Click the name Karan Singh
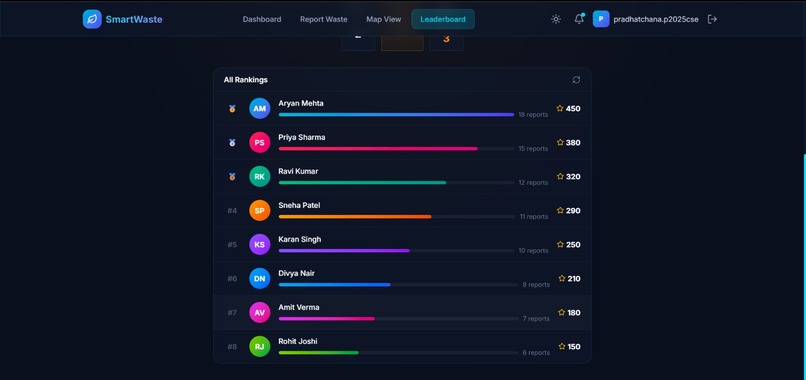The image size is (806, 380). [x=300, y=239]
